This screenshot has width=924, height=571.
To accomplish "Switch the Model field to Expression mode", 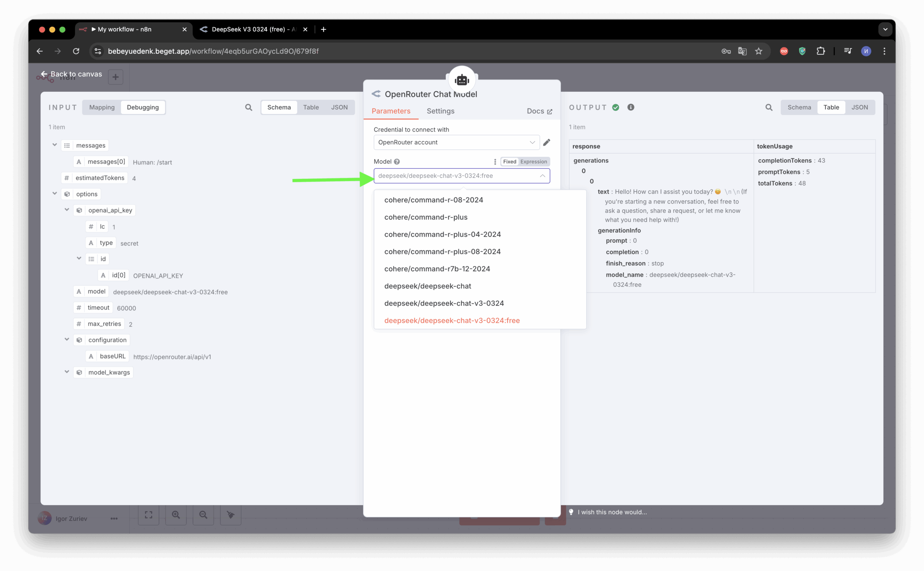I will coord(533,162).
